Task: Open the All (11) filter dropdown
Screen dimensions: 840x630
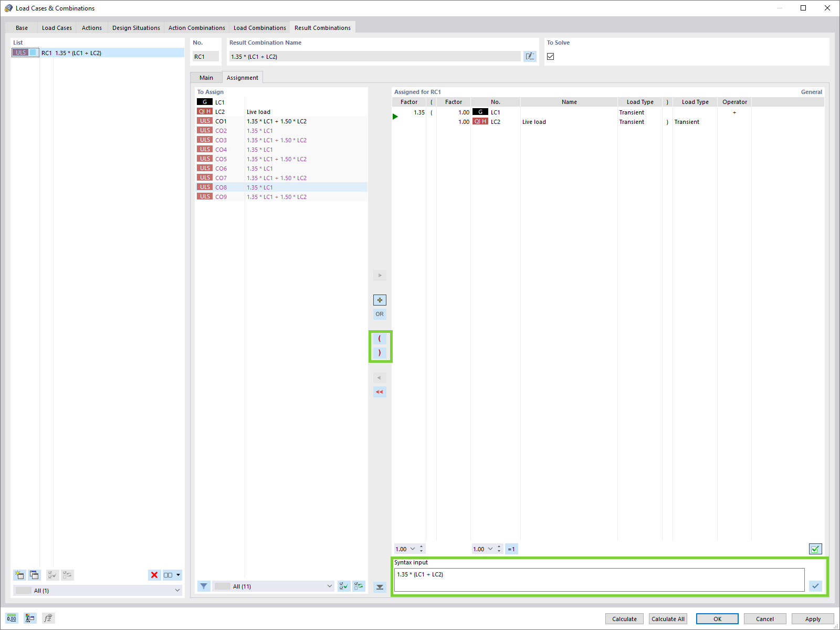Action: pyautogui.click(x=330, y=586)
